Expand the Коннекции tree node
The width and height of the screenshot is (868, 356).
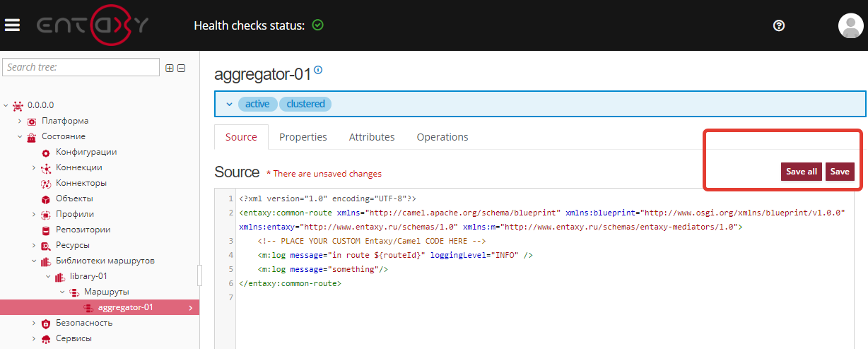35,167
